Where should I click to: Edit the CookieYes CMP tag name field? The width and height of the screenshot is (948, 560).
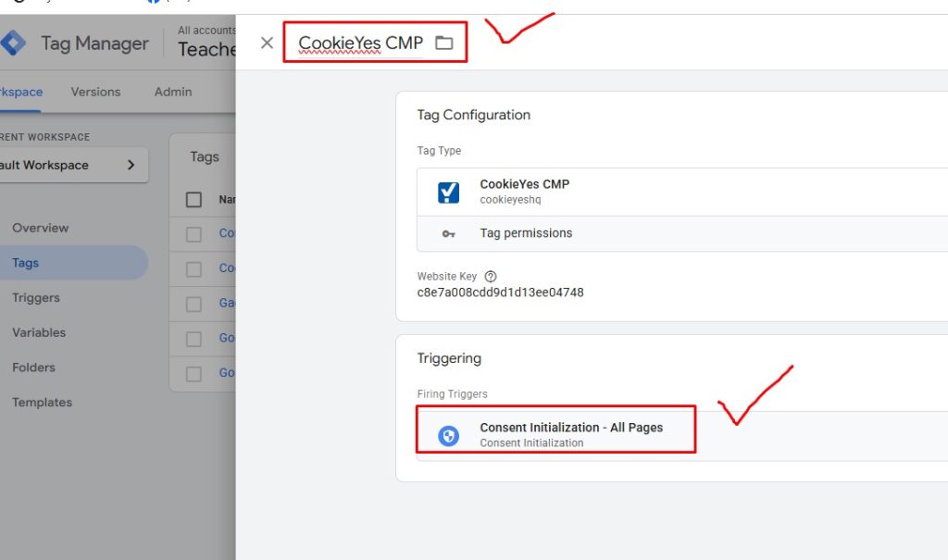click(x=360, y=43)
